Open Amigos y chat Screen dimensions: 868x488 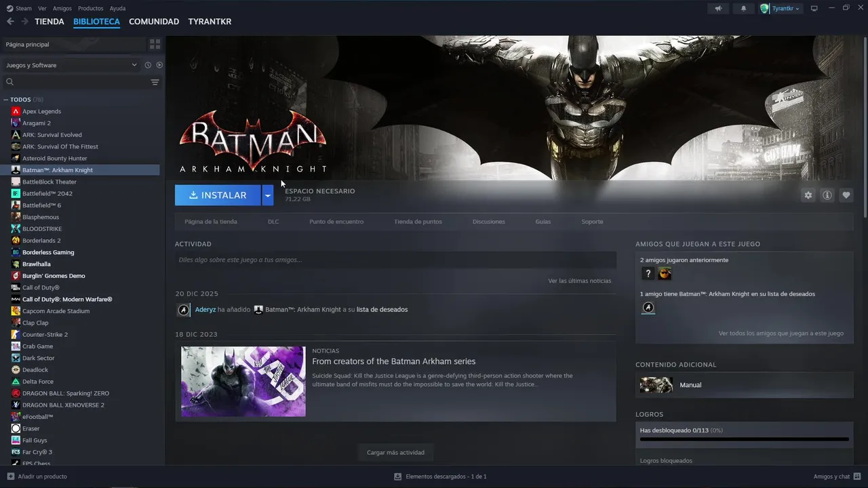[837, 476]
